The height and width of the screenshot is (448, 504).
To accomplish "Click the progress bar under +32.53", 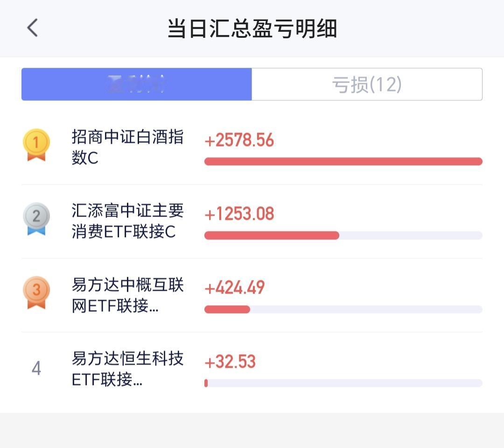I will 343,383.
